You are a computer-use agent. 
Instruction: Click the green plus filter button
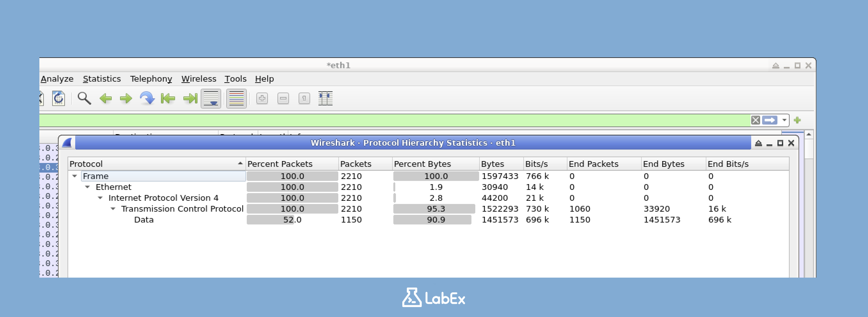pyautogui.click(x=797, y=120)
